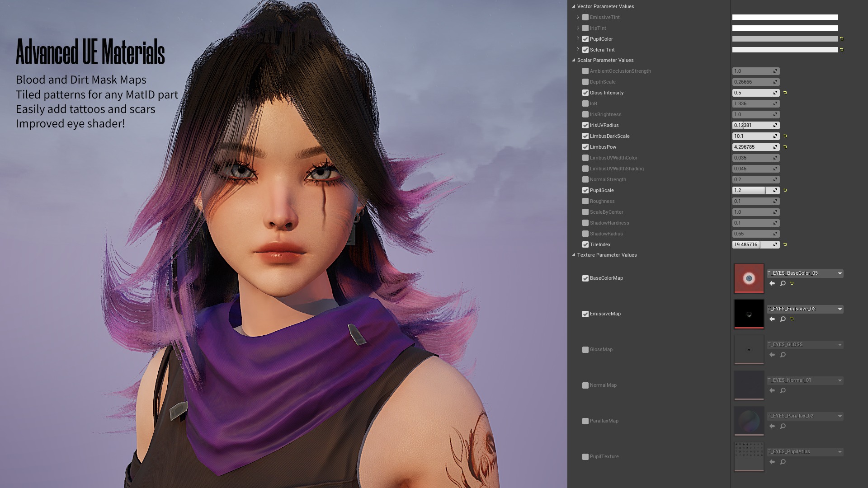This screenshot has height=488, width=868.
Task: Select the 'Roughness' parameter label
Action: coord(602,201)
